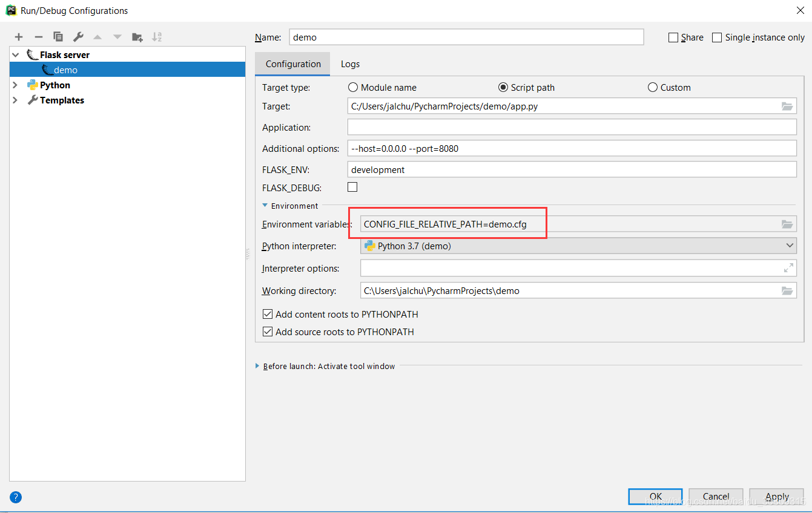Viewport: 812px width, 513px height.
Task: Select the Configuration tab
Action: pos(293,64)
